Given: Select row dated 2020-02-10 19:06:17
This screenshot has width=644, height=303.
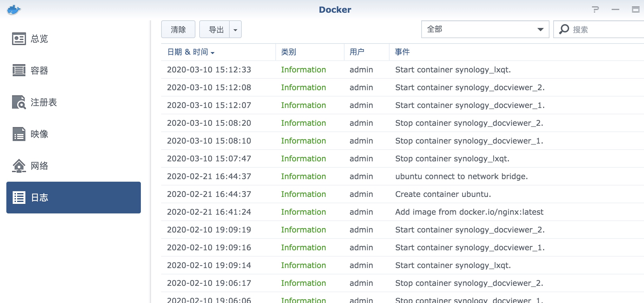Looking at the screenshot, I should tap(403, 283).
